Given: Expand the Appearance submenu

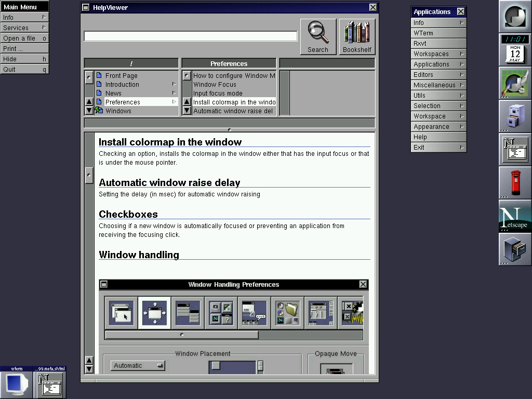Looking at the screenshot, I should point(438,127).
